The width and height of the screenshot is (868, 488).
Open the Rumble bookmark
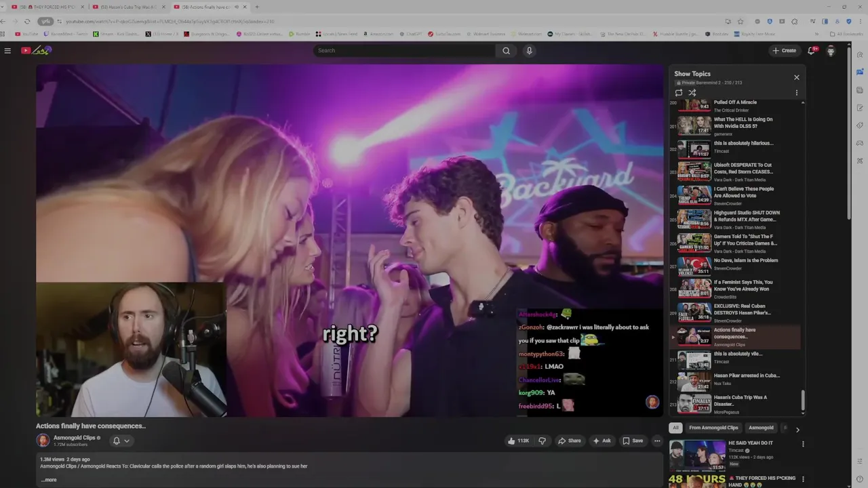point(299,34)
